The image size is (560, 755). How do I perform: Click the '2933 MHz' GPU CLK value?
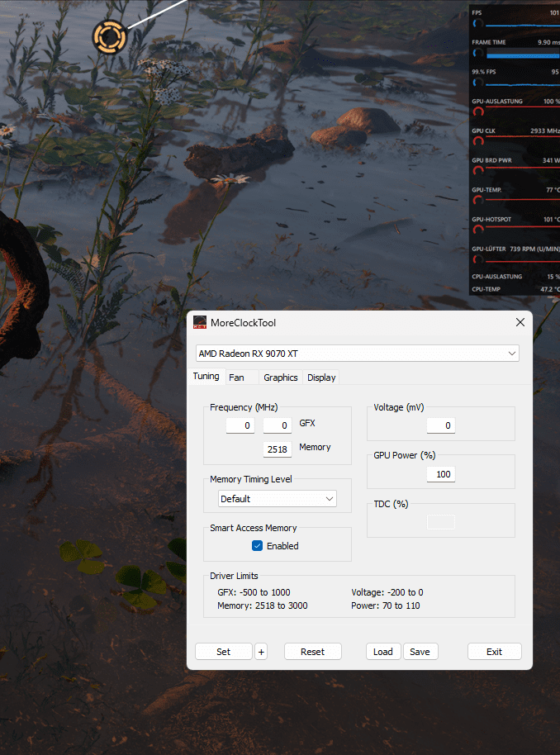click(544, 131)
